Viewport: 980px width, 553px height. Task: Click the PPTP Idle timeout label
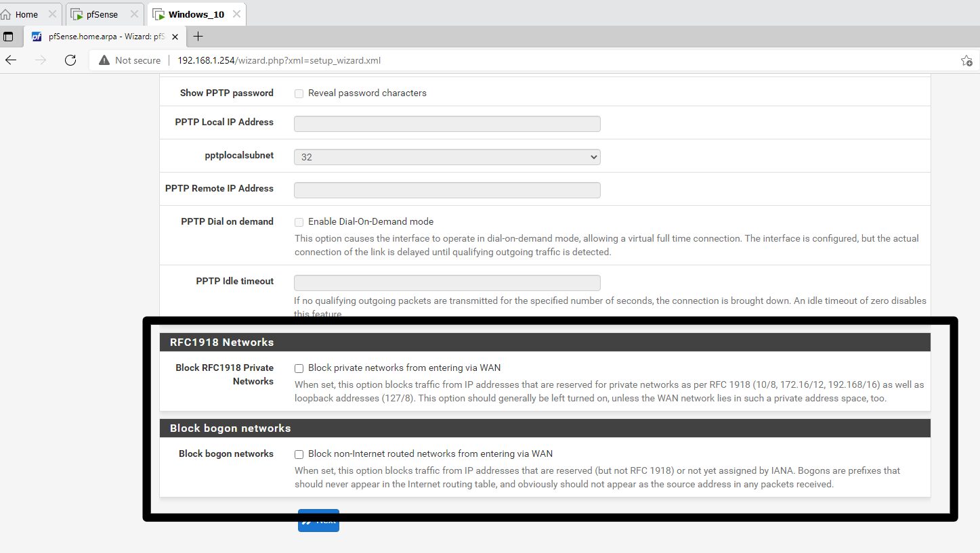pos(235,281)
